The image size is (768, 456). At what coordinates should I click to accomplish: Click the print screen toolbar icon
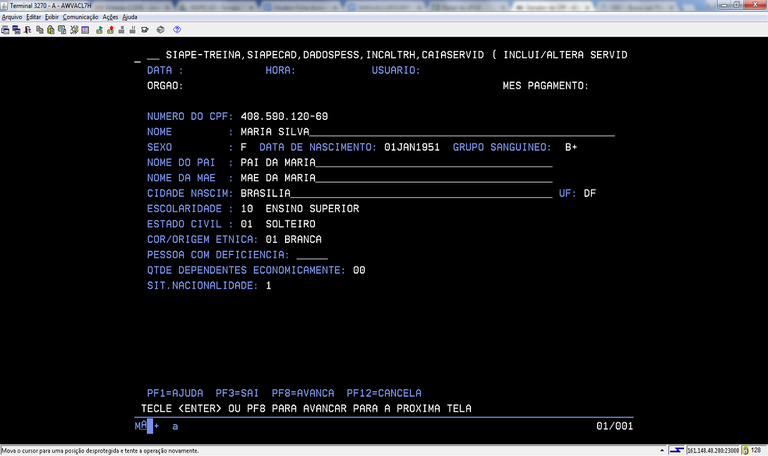[5, 30]
